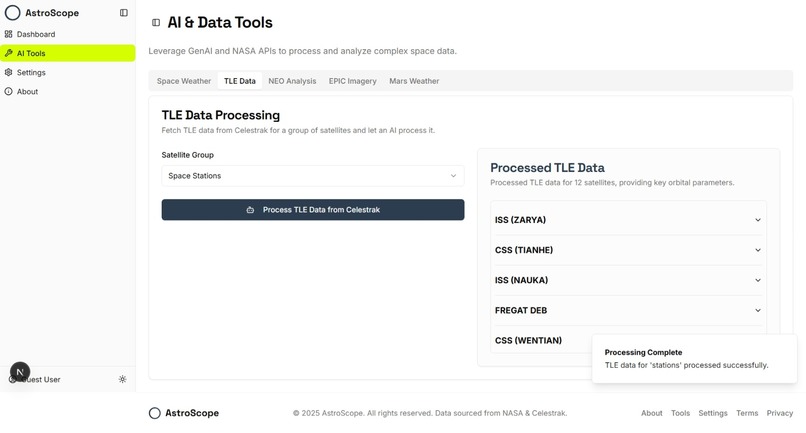The image size is (806, 433).
Task: Toggle light/dark theme sun icon
Action: pos(122,380)
